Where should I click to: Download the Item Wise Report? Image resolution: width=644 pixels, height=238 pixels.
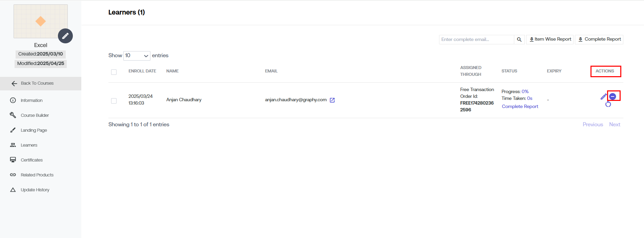[x=550, y=39]
